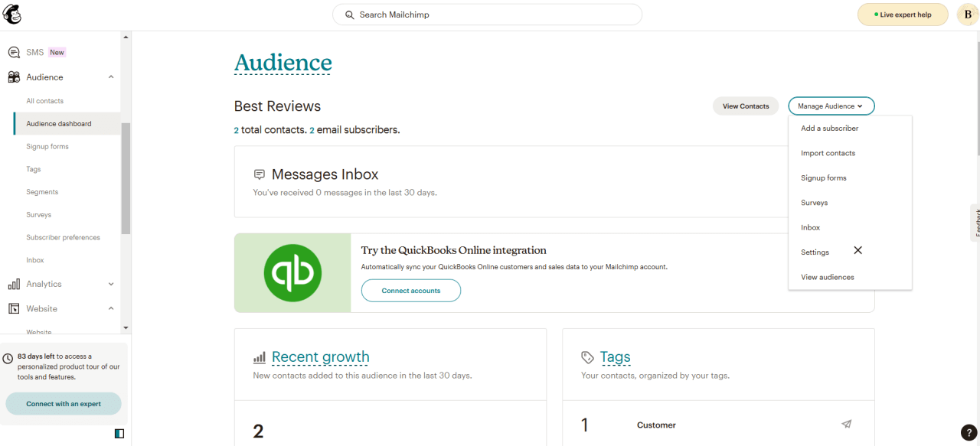Screen dimensions: 980x446
Task: Click the Audience people icon in sidebar
Action: click(13, 77)
